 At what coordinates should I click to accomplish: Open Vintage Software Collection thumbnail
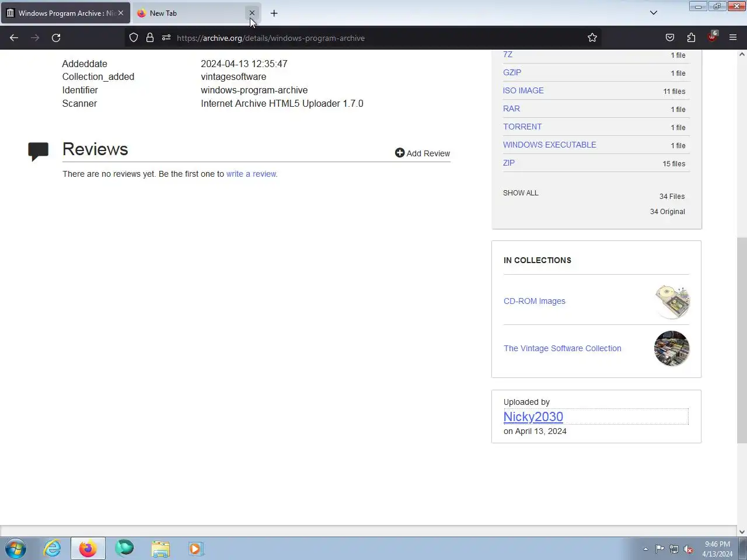coord(672,348)
